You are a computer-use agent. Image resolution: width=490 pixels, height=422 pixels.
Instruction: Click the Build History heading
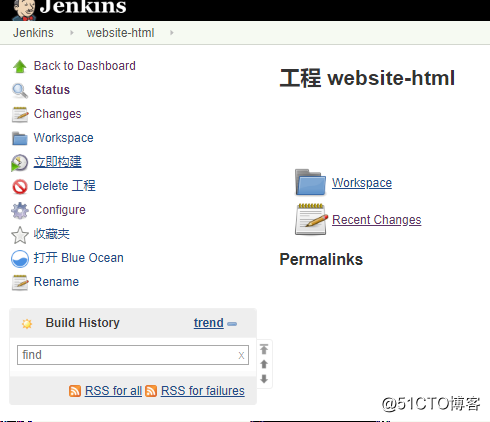83,323
